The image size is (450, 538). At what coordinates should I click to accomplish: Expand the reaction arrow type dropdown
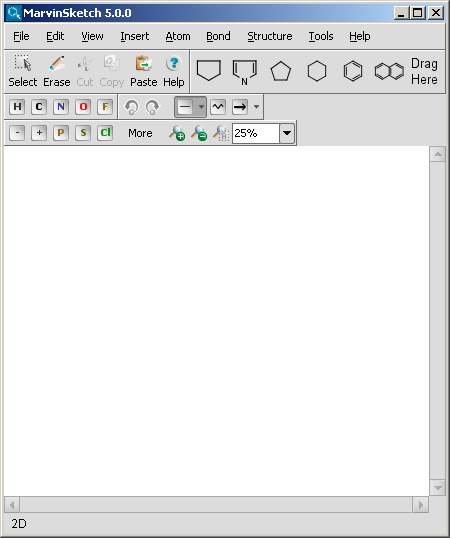coord(256,107)
